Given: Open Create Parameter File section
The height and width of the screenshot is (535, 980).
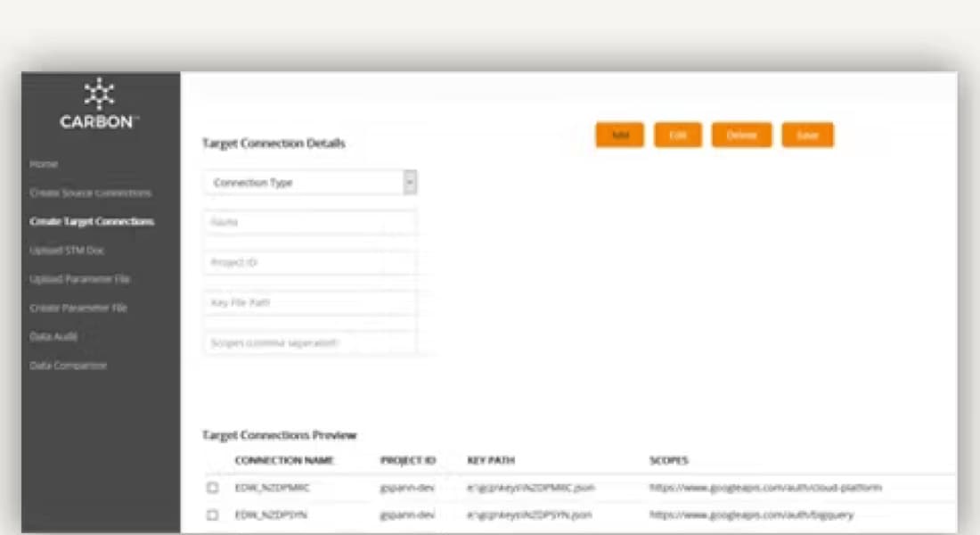Looking at the screenshot, I should click(x=78, y=308).
